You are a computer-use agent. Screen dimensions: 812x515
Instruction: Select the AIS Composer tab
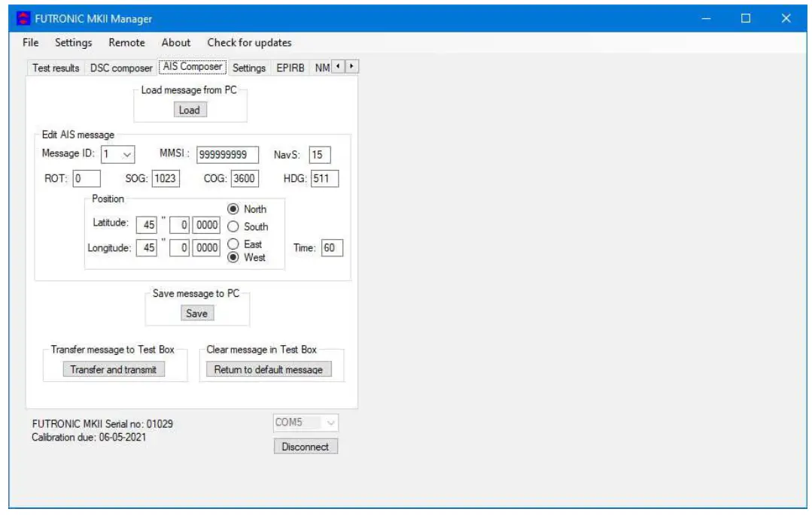coord(193,66)
